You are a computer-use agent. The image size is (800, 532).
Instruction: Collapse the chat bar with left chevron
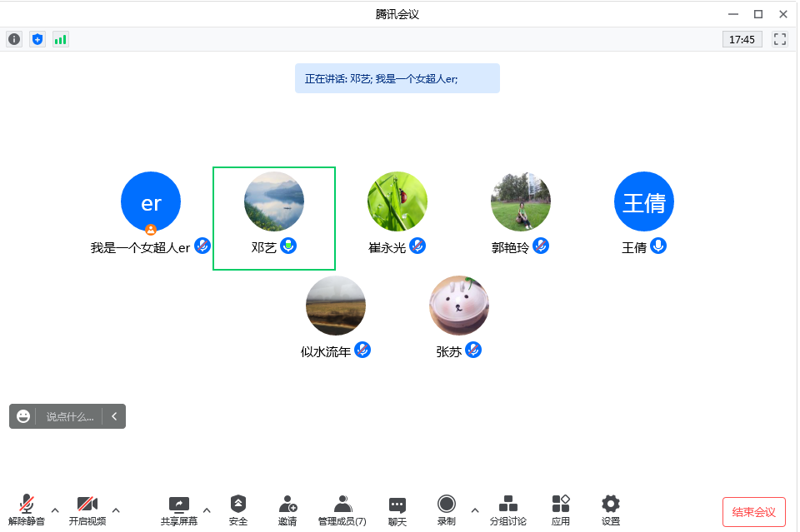[114, 416]
